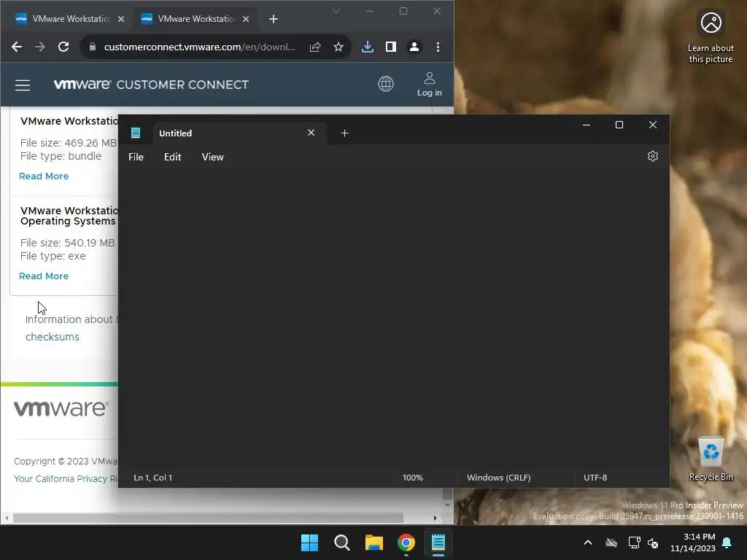The image size is (747, 560).
Task: Click the Chrome address bar URL
Action: click(x=199, y=47)
